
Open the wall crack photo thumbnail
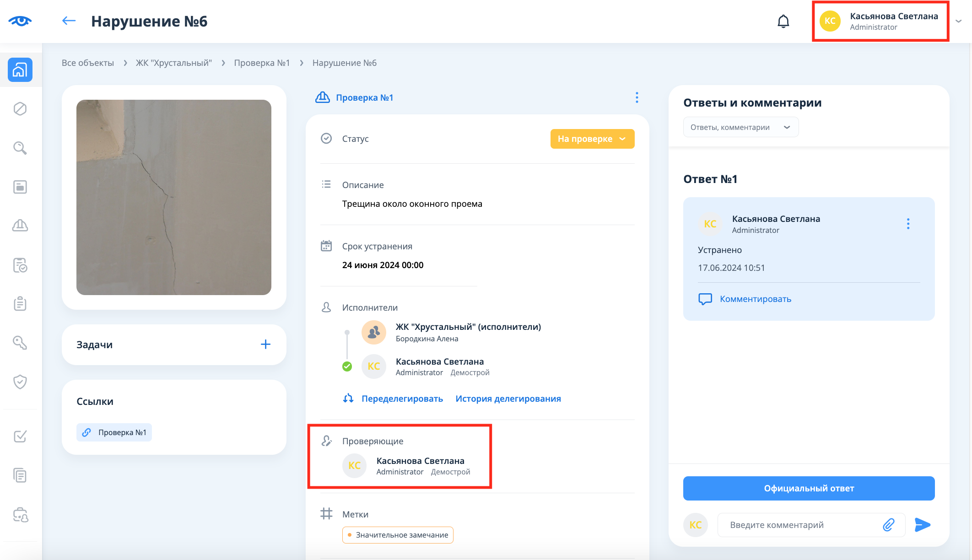coord(174,197)
